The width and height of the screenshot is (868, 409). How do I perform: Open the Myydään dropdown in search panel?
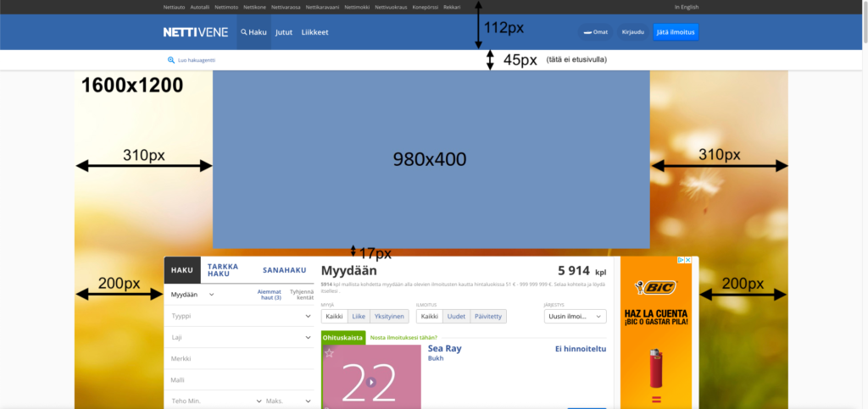click(192, 295)
